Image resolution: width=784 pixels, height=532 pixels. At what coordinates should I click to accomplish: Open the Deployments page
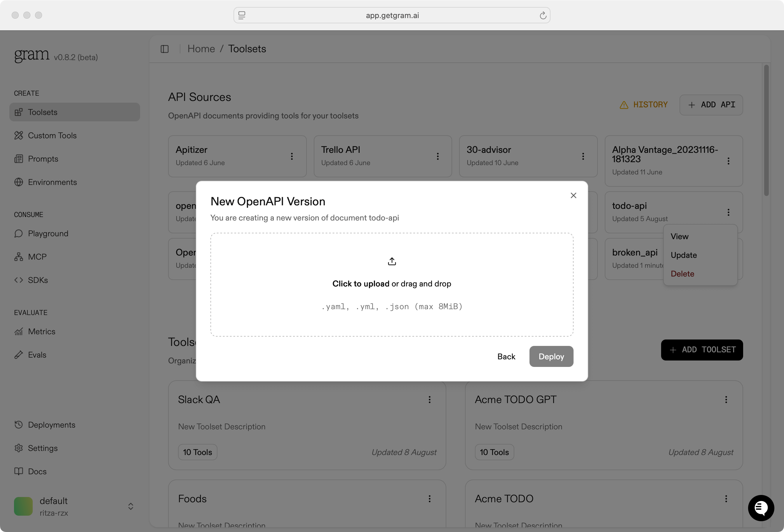pos(52,424)
